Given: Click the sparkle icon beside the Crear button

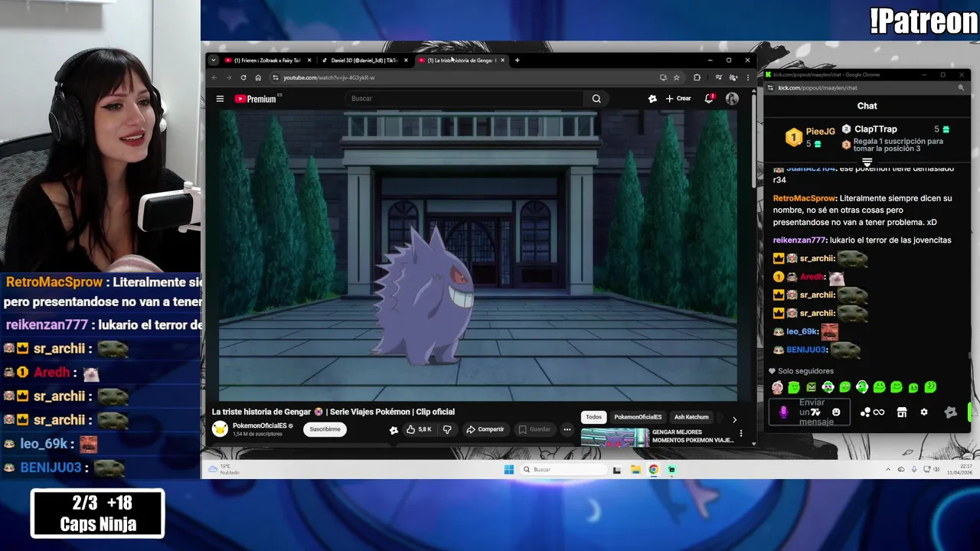Looking at the screenshot, I should click(x=652, y=99).
